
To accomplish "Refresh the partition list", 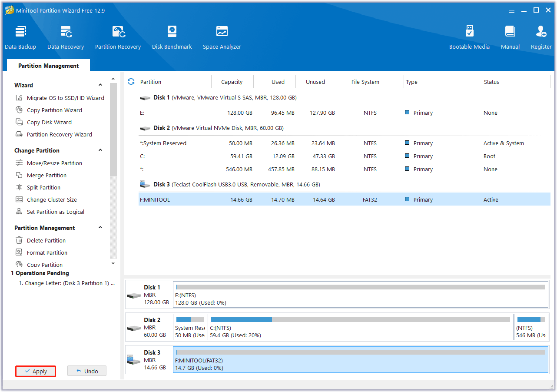I will (131, 81).
